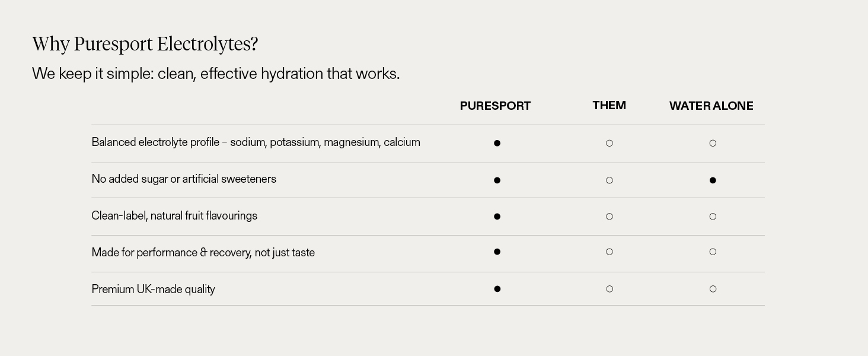The height and width of the screenshot is (356, 868).
Task: Select the THEM column header
Action: click(609, 105)
